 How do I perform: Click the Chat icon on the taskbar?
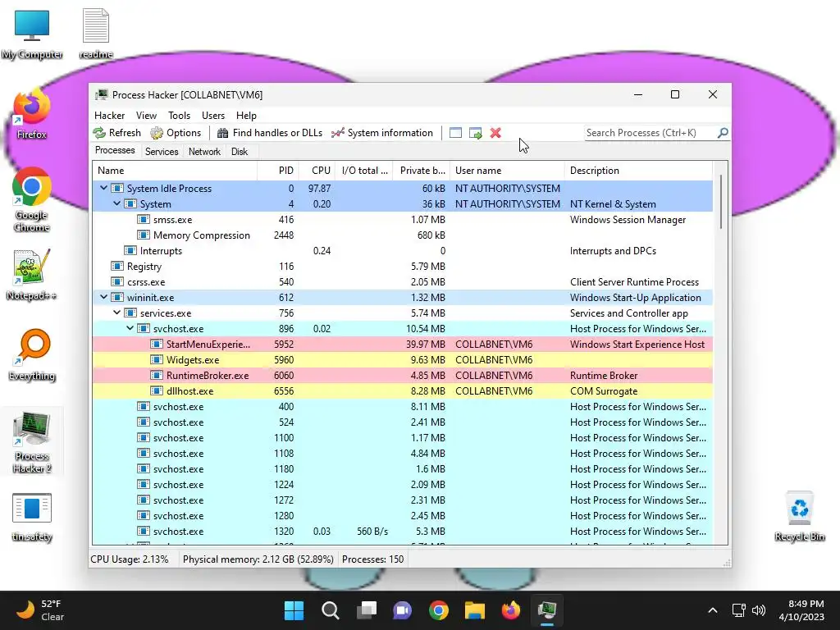tap(402, 610)
